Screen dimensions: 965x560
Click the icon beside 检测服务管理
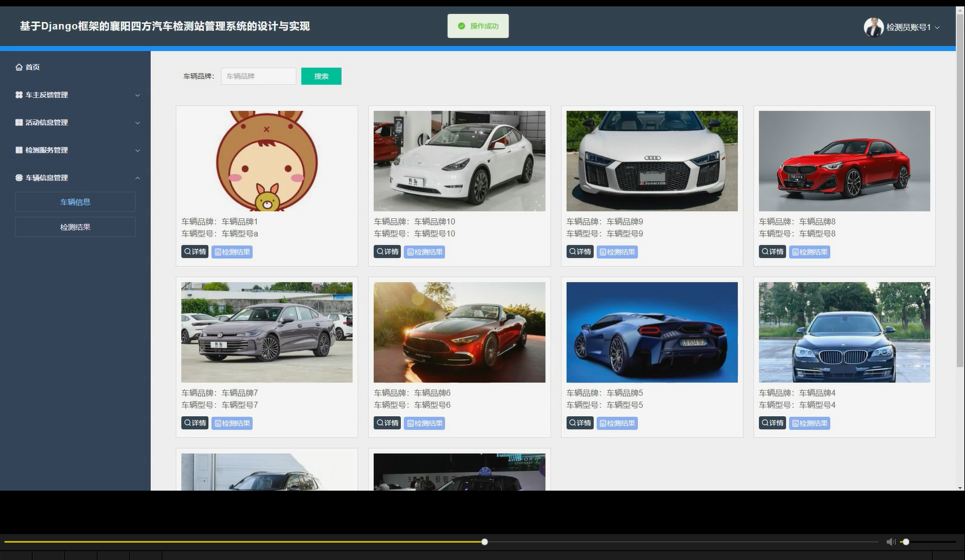coord(19,150)
